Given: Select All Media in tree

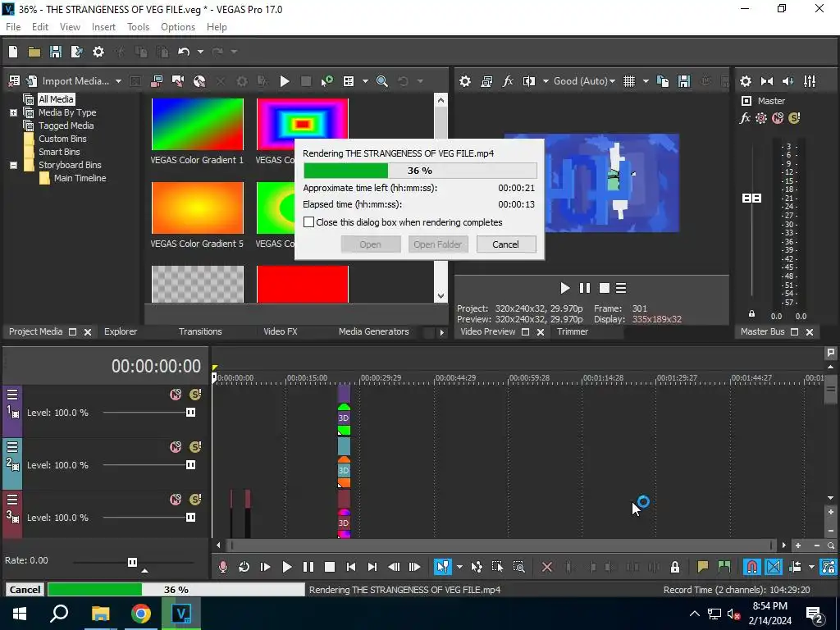Looking at the screenshot, I should (56, 99).
